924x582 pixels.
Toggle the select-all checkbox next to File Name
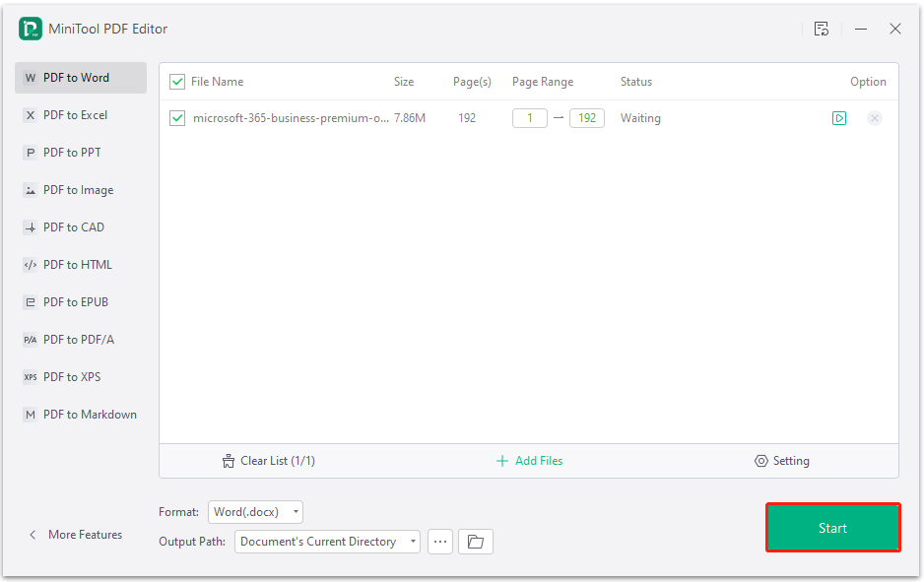(177, 82)
